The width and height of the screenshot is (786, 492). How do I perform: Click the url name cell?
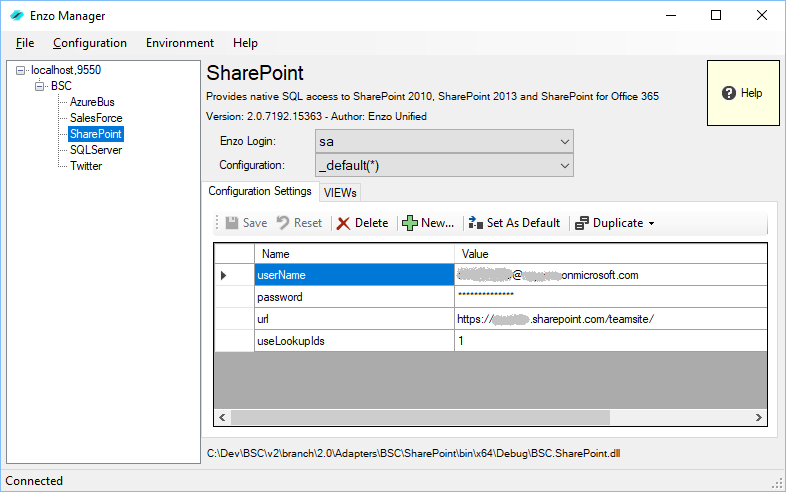[354, 319]
